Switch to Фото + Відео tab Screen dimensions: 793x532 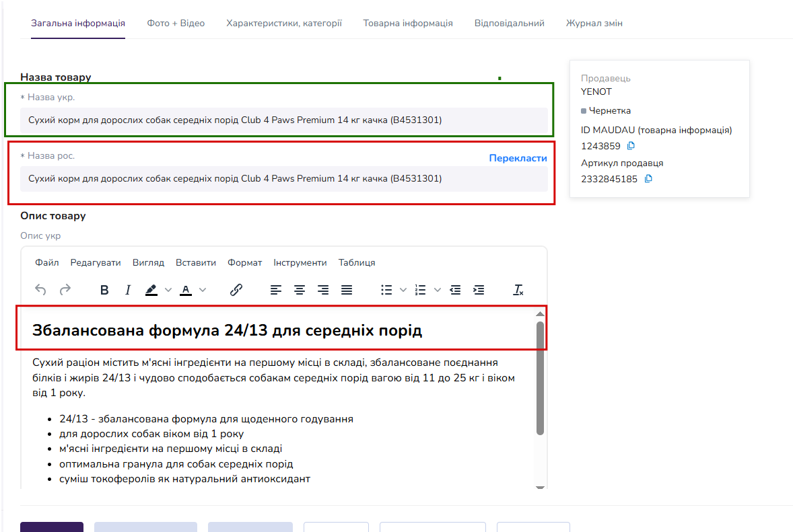(x=176, y=24)
